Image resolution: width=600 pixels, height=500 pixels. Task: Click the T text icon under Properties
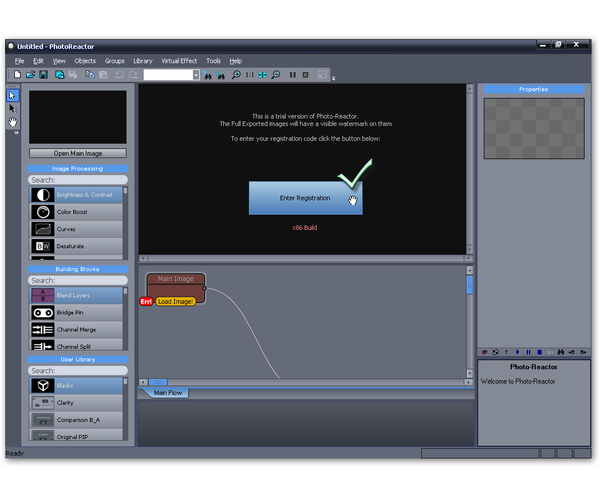(x=506, y=352)
